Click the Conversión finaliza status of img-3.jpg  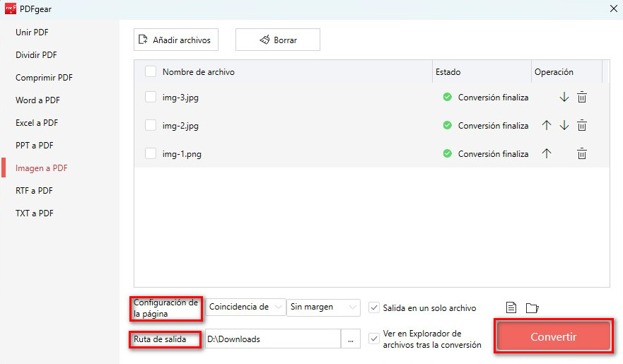click(493, 98)
